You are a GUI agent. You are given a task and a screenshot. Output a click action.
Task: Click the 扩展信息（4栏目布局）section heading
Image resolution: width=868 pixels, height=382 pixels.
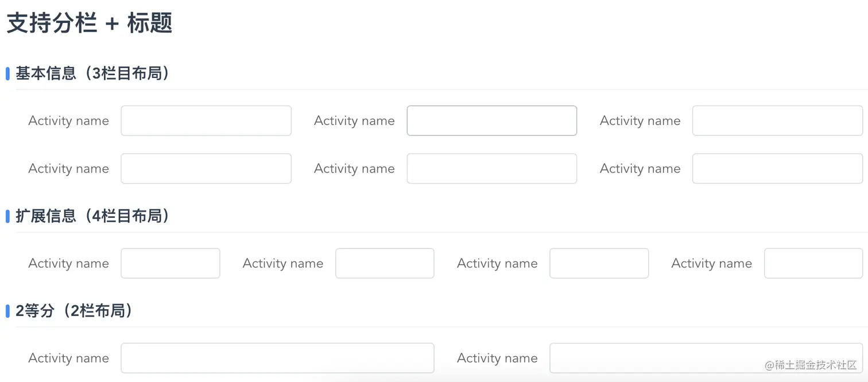tap(92, 216)
